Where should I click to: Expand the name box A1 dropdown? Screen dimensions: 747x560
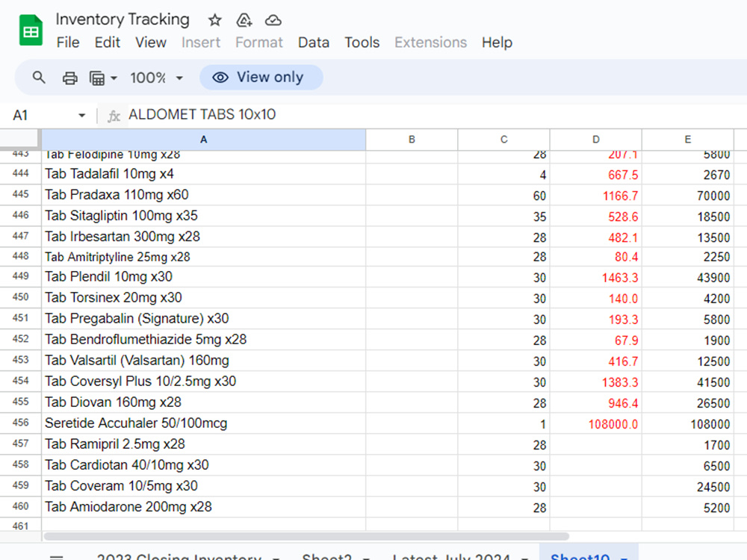[x=82, y=115]
